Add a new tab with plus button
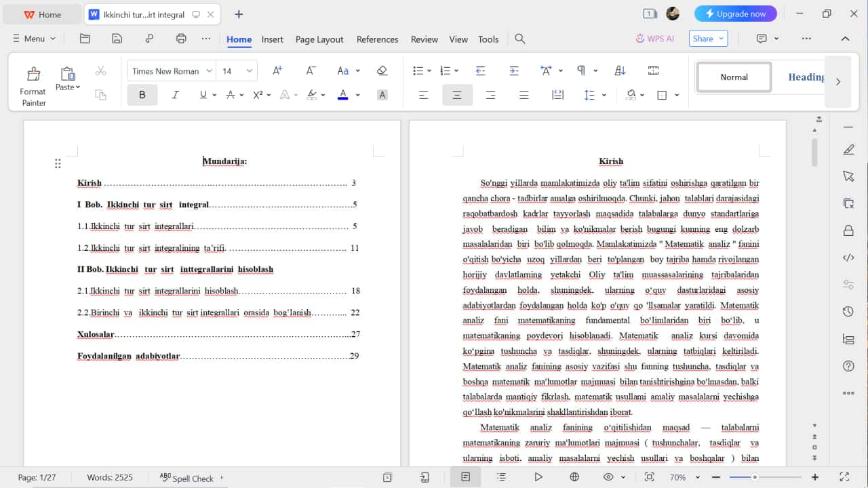This screenshot has width=868, height=488. 239,14
